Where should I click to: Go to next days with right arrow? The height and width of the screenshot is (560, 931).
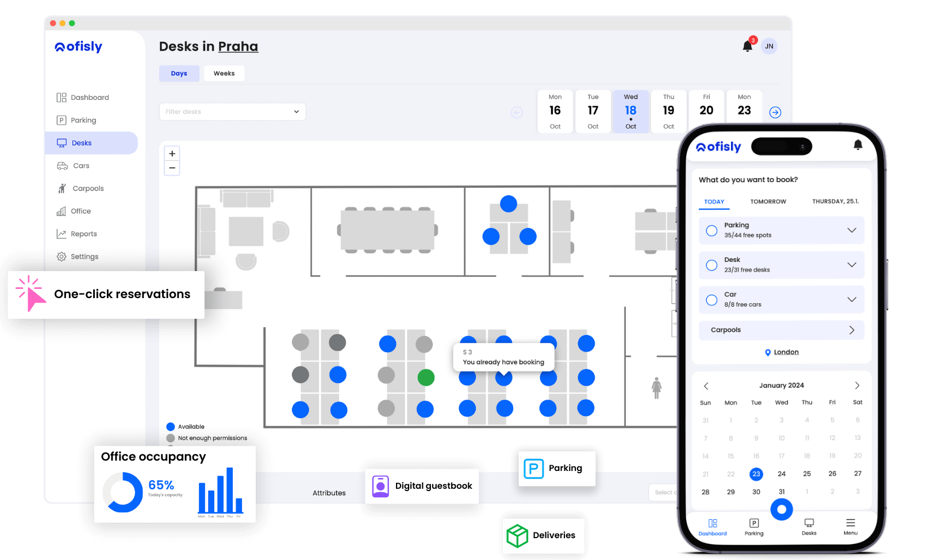tap(775, 113)
